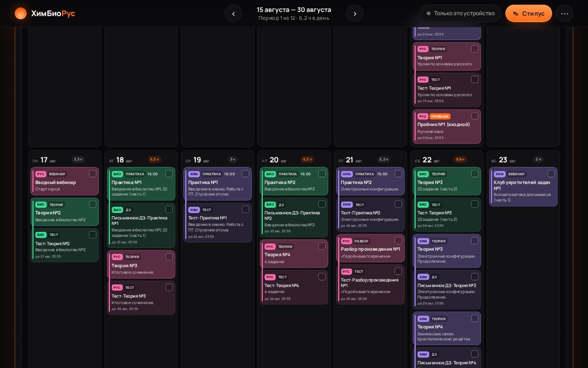
Task: Click the Только это устройство sync button
Action: [461, 13]
